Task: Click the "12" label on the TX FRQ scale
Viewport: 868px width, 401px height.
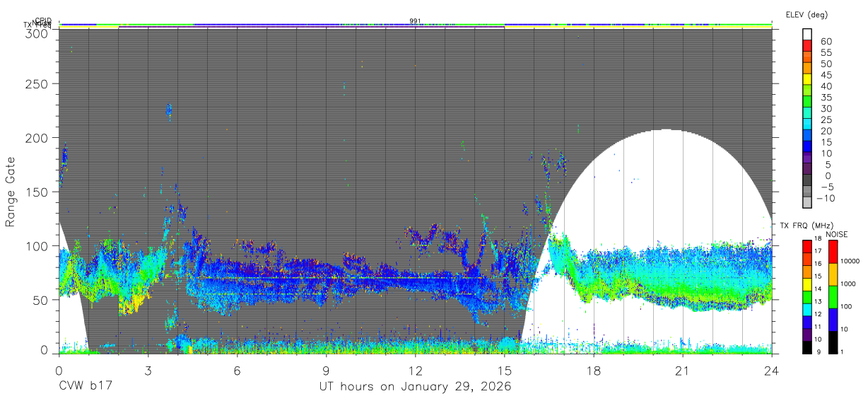Action: pyautogui.click(x=818, y=314)
